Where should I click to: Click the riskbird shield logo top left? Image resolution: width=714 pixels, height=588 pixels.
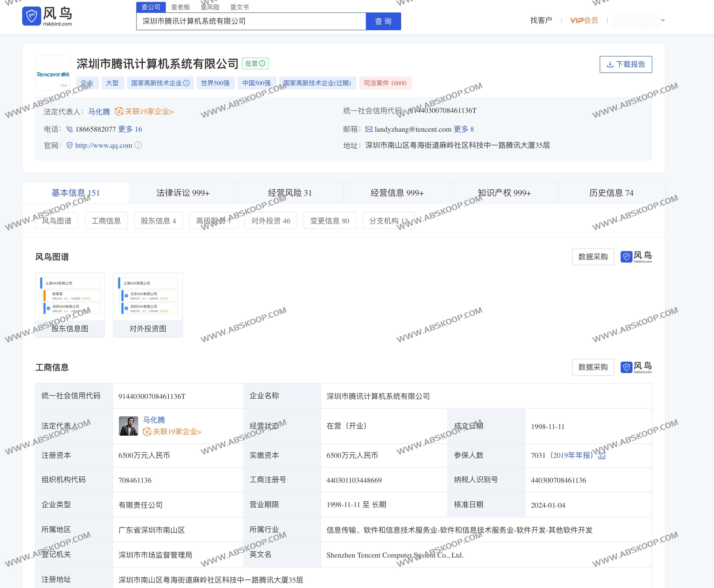[x=31, y=16]
